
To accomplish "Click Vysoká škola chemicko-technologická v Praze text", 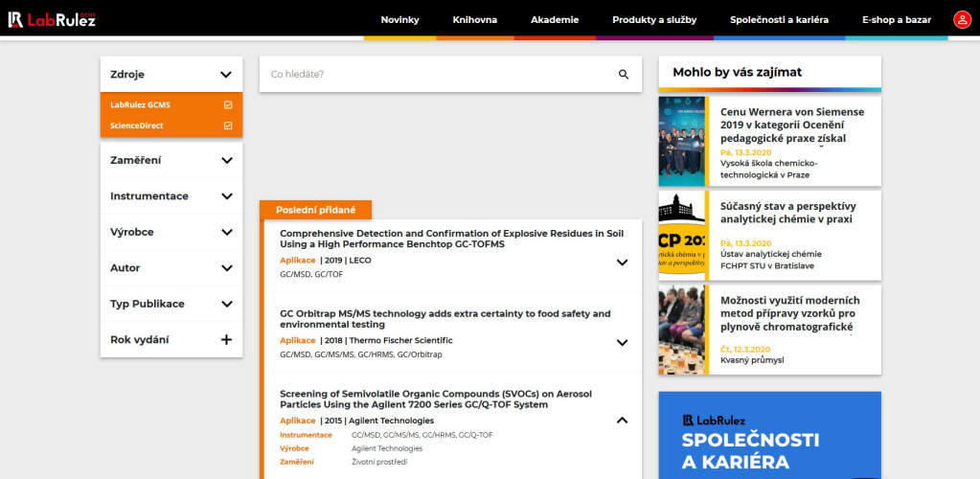I will [768, 169].
